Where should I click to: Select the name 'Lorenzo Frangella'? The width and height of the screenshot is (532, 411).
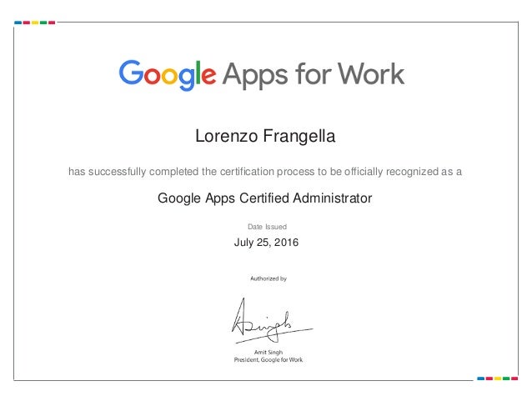265,137
